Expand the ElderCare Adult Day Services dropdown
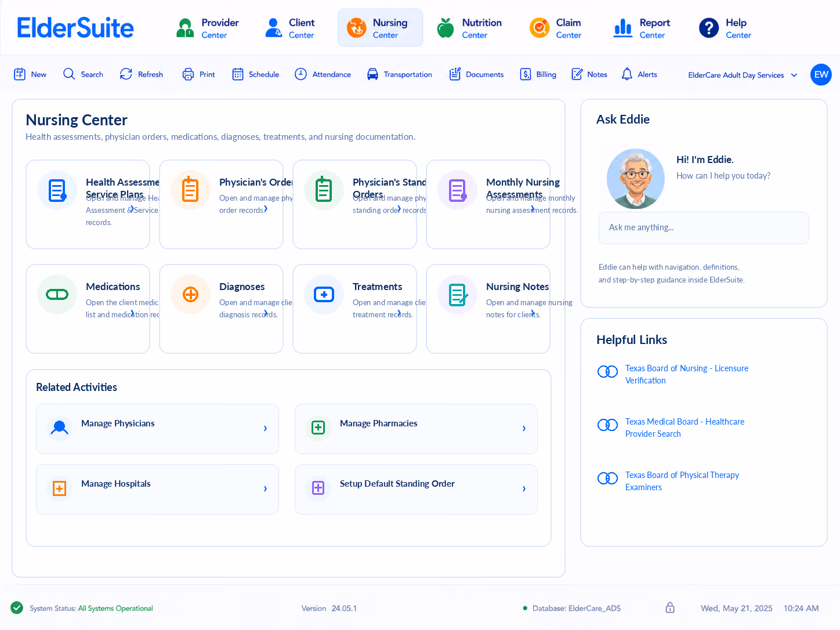Viewport: 840px width, 630px height. point(743,75)
